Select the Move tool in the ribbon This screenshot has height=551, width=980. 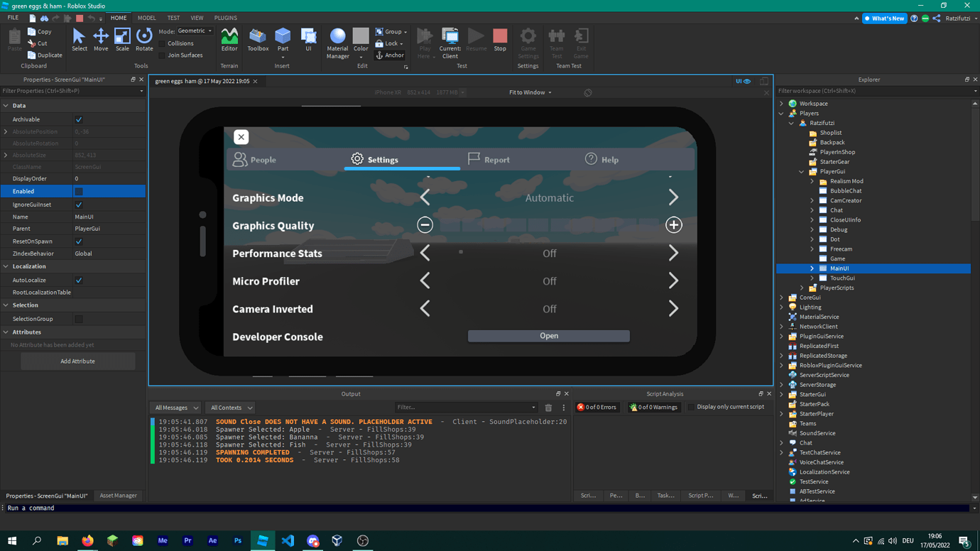[x=100, y=40]
